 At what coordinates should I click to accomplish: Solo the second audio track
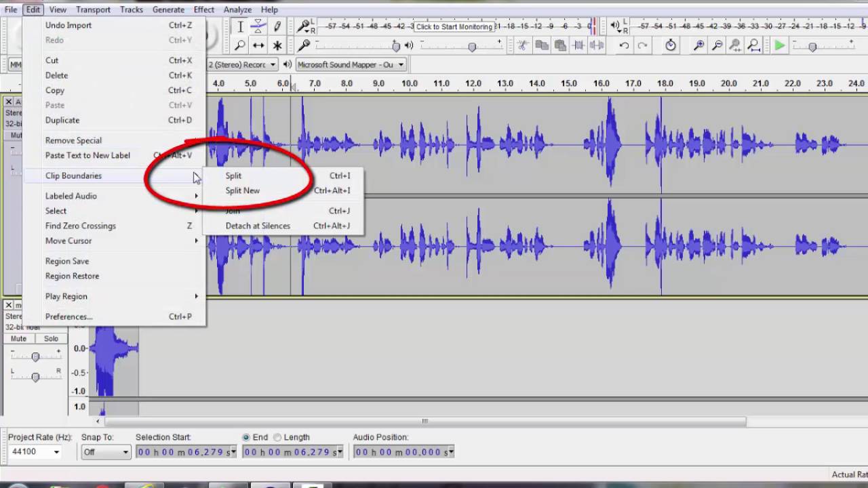[51, 338]
